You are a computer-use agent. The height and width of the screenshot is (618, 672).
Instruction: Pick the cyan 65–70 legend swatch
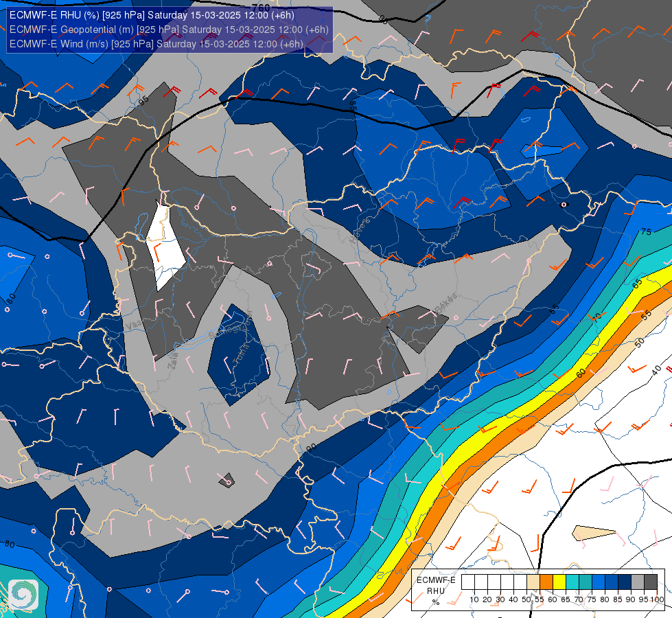(x=572, y=582)
